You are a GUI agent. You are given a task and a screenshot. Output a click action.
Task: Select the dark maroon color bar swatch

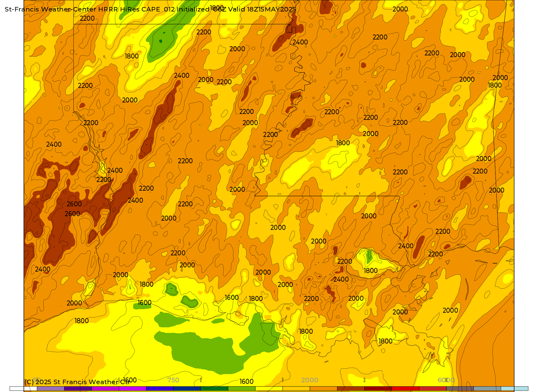(378, 389)
